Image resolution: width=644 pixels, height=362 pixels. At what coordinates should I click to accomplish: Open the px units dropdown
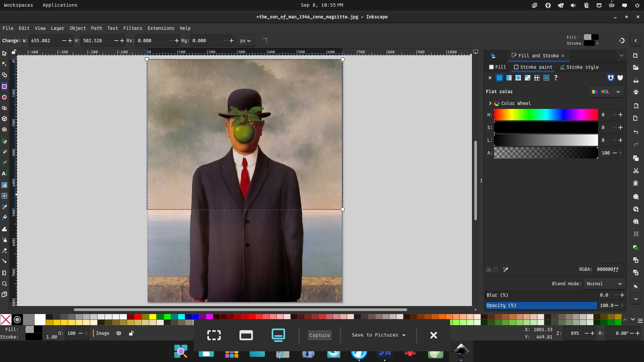tap(246, 41)
